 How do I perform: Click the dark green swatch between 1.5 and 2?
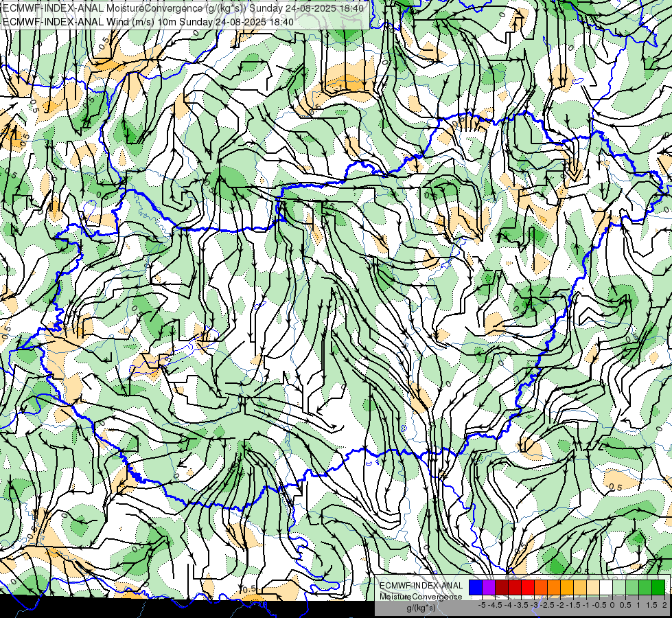658,587
